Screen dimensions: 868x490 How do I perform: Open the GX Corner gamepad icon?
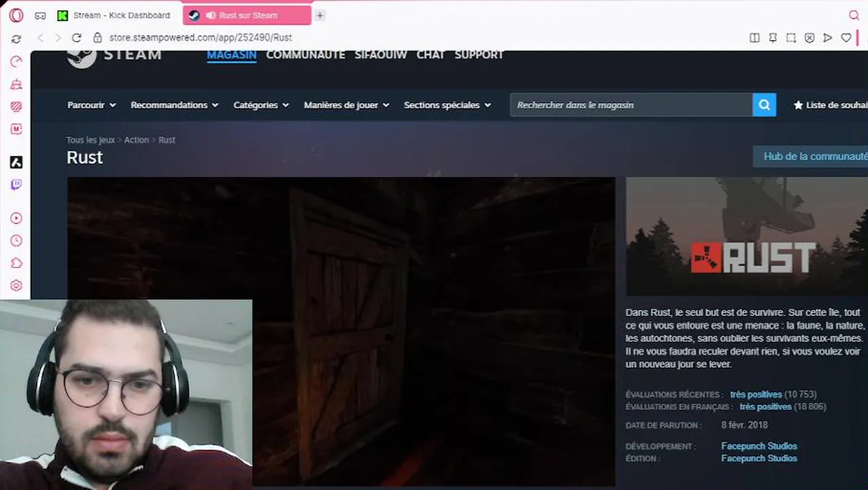pos(40,15)
